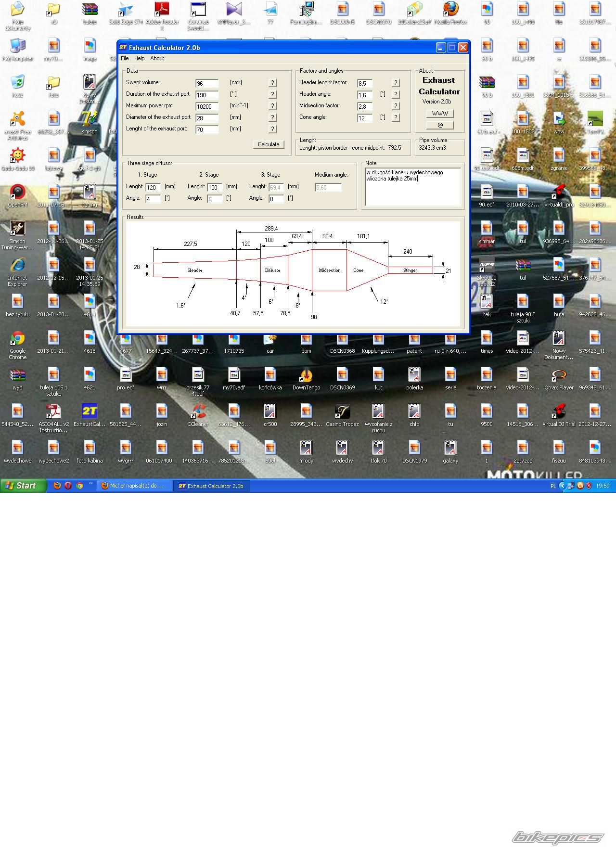Open the CCleaner desktop icon
616x849 pixels.
[198, 412]
